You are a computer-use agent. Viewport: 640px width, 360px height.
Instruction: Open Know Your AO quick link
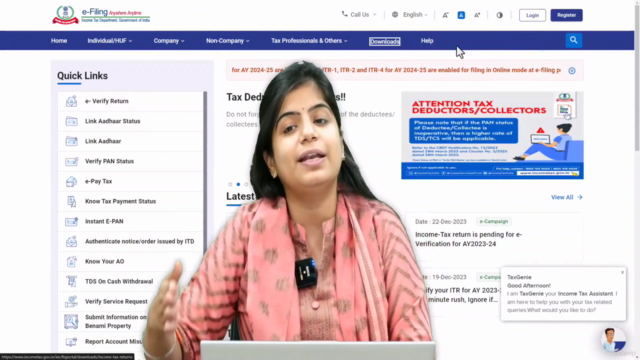(x=104, y=261)
